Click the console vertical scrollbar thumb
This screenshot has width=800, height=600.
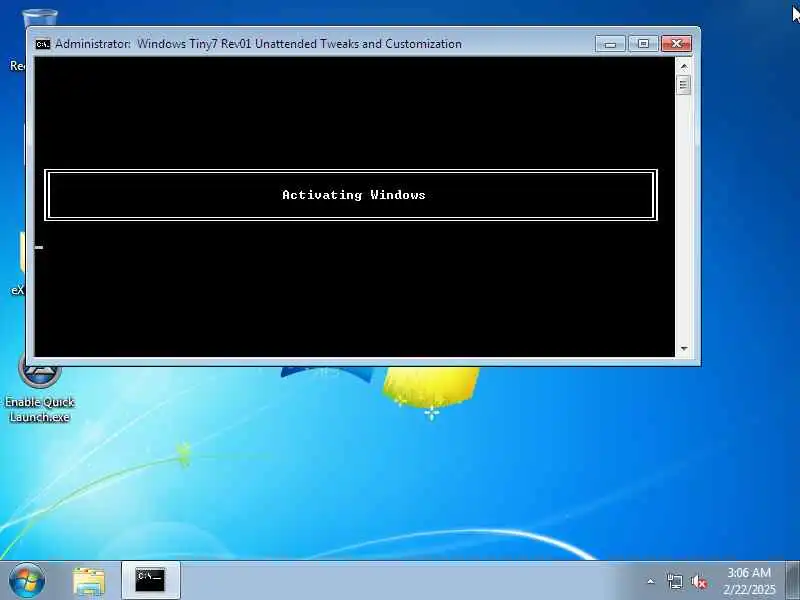(x=684, y=85)
